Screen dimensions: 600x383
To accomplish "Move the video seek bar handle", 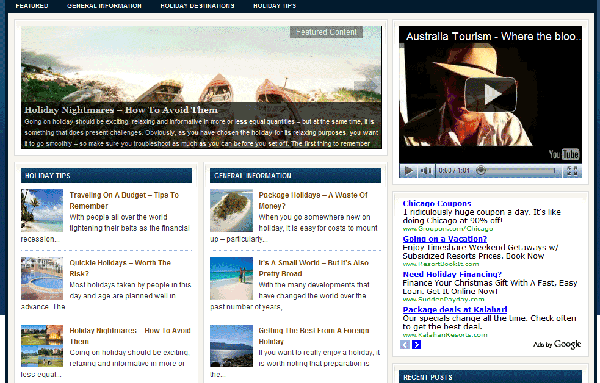I will (481, 170).
